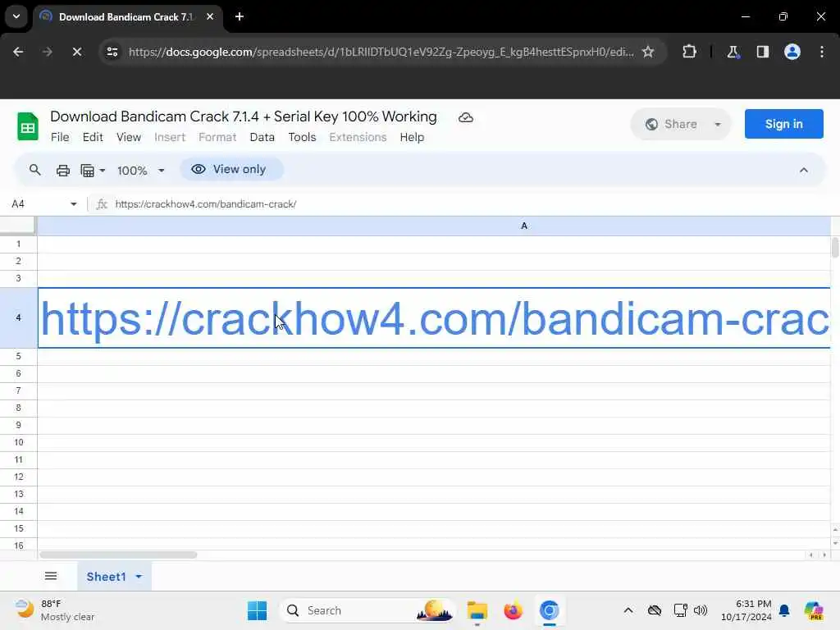Viewport: 840px width, 630px height.
Task: Click the vertical scrollbar thumb
Action: 834,248
